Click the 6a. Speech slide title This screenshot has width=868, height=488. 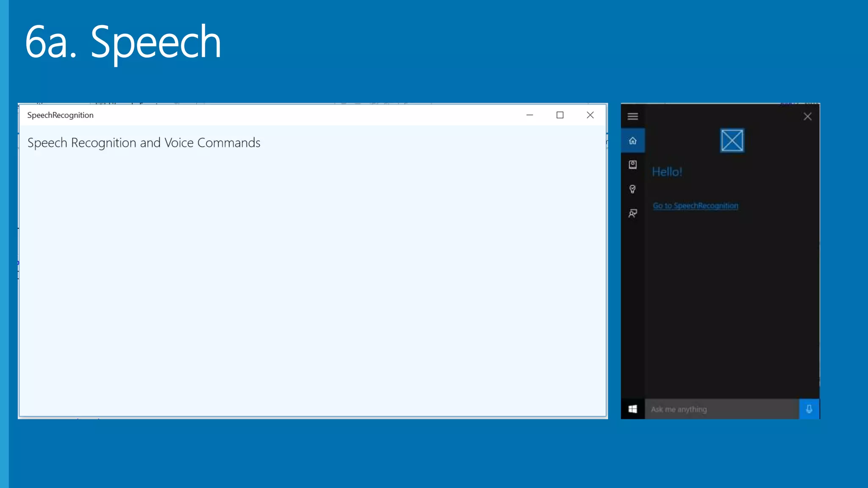pyautogui.click(x=123, y=42)
